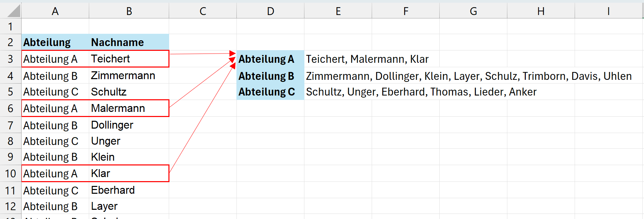Select the Zimmermann cell in column B

129,75
